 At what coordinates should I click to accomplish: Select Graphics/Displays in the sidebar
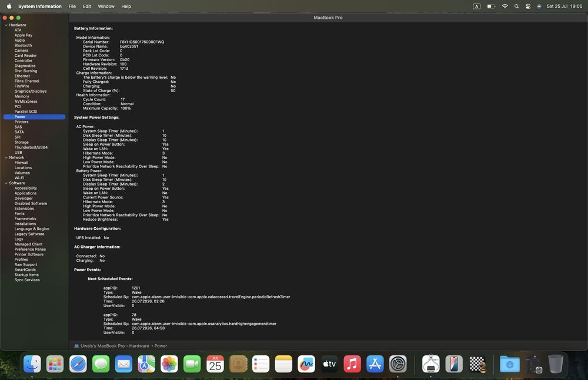point(31,91)
